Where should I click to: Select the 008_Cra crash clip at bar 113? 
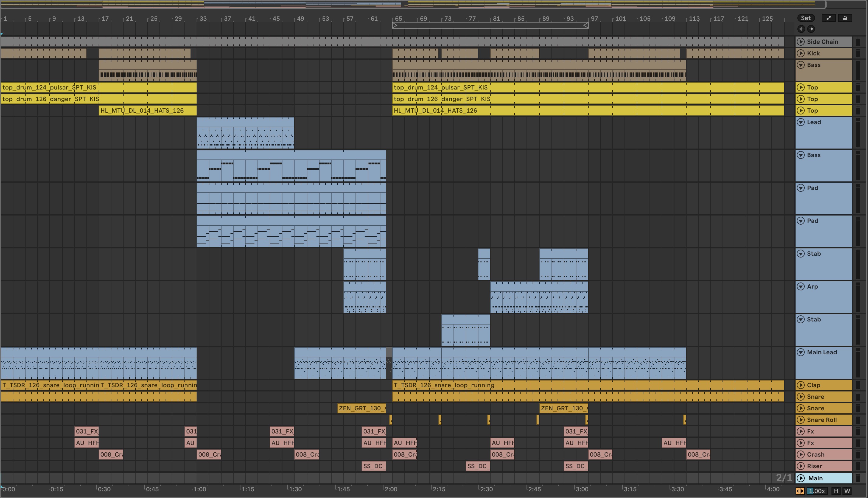point(698,454)
